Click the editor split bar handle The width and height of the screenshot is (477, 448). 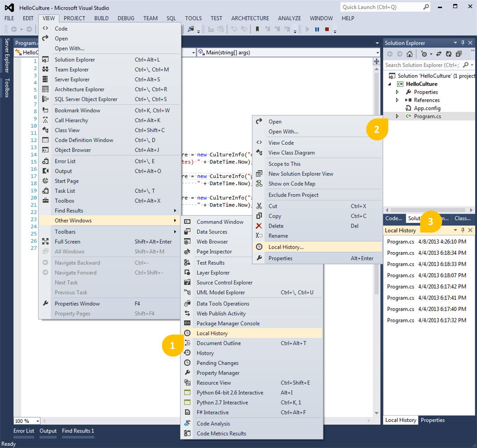tap(376, 62)
